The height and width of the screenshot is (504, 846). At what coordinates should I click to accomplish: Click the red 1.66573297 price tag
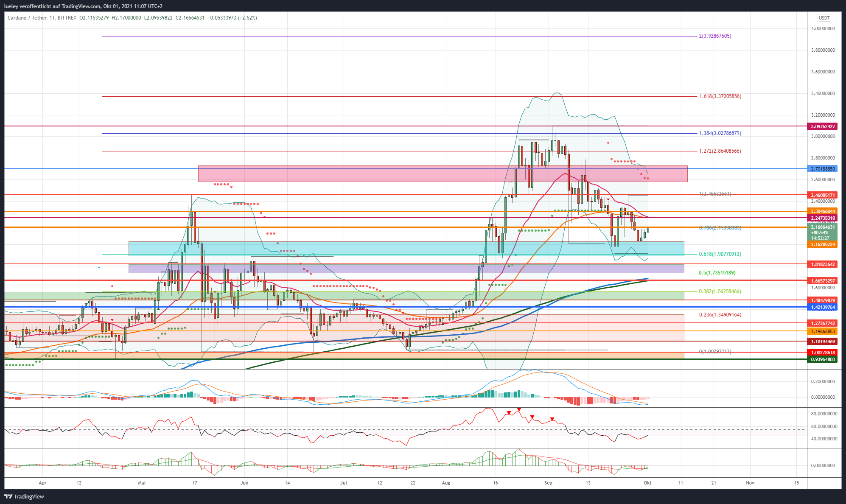click(x=823, y=281)
